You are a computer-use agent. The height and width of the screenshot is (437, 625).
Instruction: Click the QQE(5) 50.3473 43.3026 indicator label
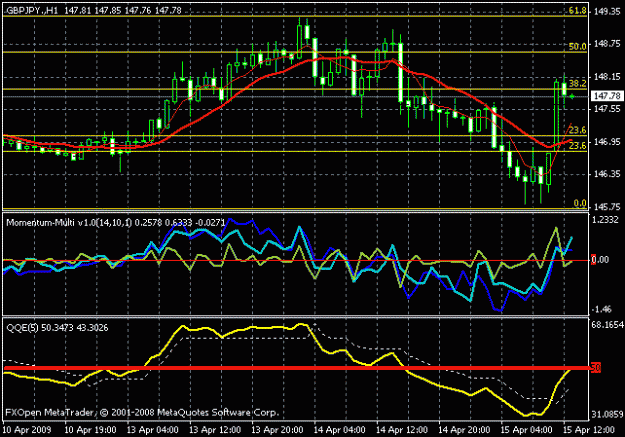[57, 328]
